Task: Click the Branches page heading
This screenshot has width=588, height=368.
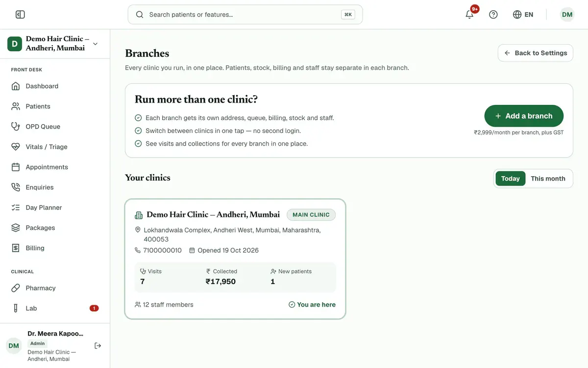Action: click(x=147, y=53)
